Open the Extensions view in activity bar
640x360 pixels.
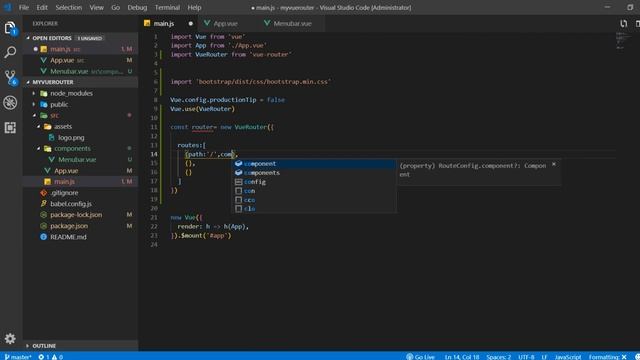10,128
